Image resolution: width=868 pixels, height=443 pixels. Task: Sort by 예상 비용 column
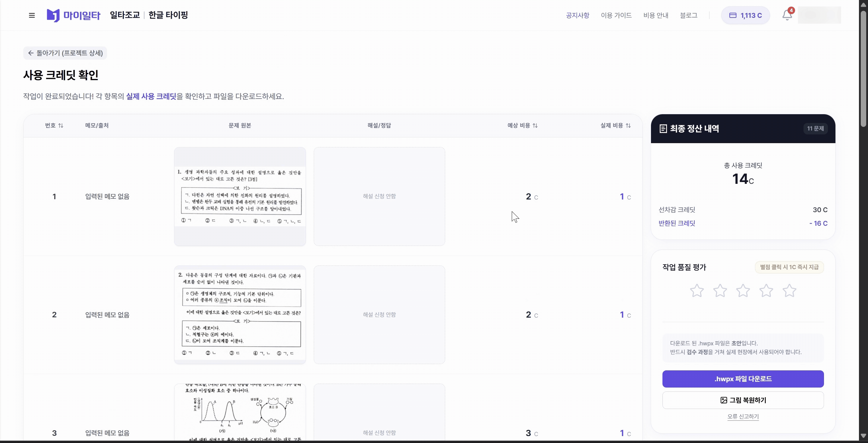pyautogui.click(x=522, y=125)
